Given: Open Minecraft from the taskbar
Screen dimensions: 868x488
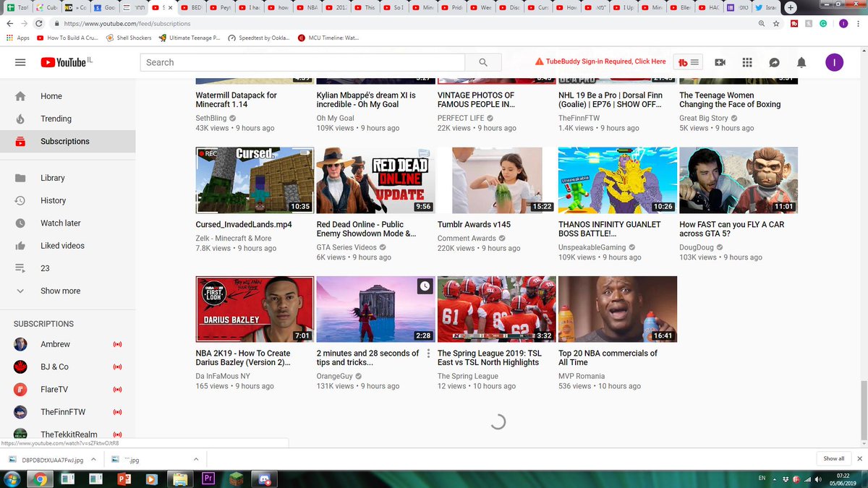Looking at the screenshot, I should click(x=237, y=479).
